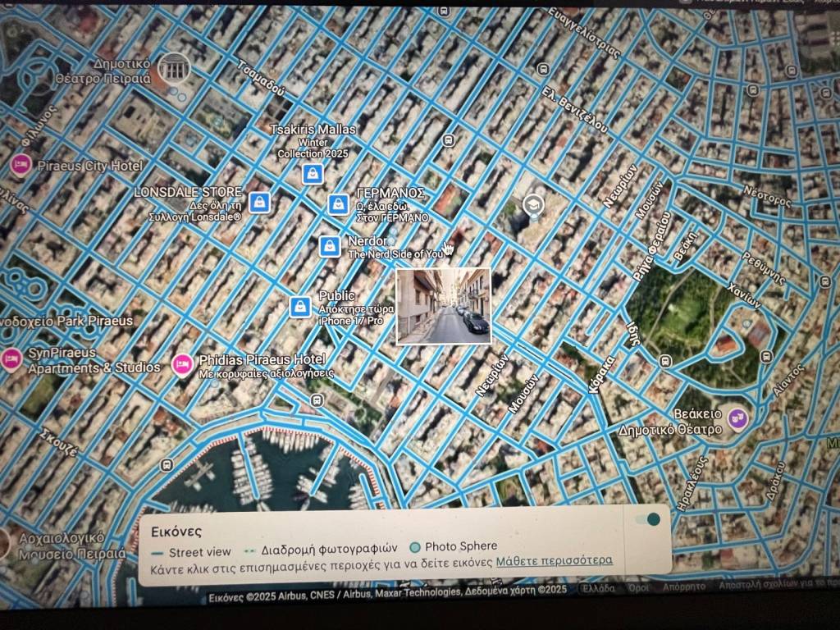Open the Tsakiris Mallas shopping marker
This screenshot has width=840, height=630.
click(x=312, y=173)
